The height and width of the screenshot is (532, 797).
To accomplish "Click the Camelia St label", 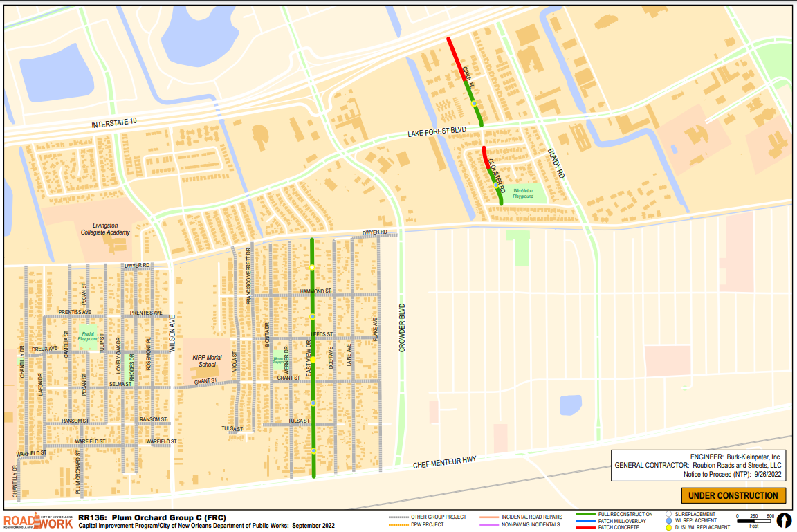I will coord(66,345).
